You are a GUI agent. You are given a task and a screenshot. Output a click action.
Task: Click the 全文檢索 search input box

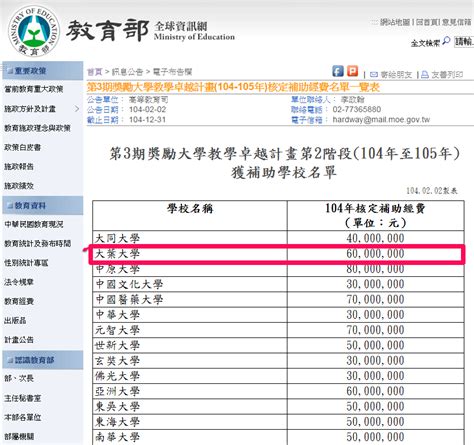[x=464, y=42]
